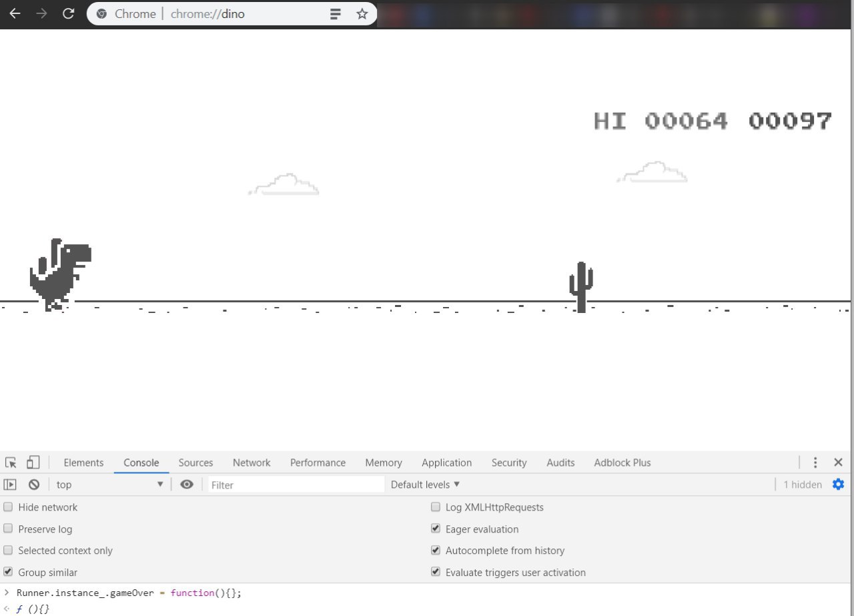Open the DevTools three-dot menu

[x=815, y=463]
